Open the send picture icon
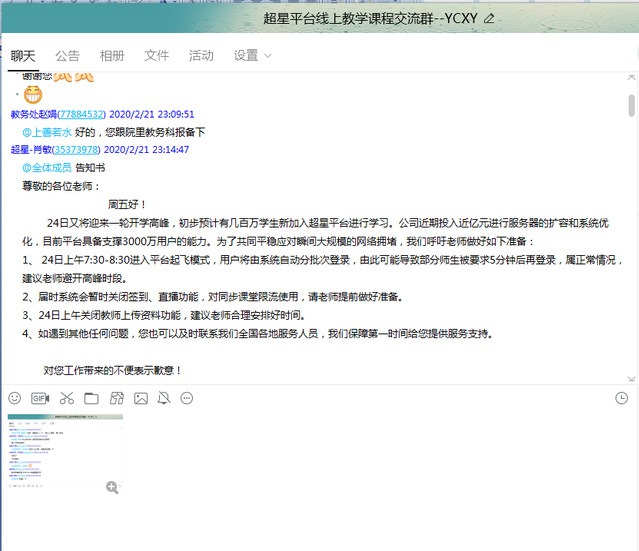This screenshot has width=639, height=551. [141, 398]
